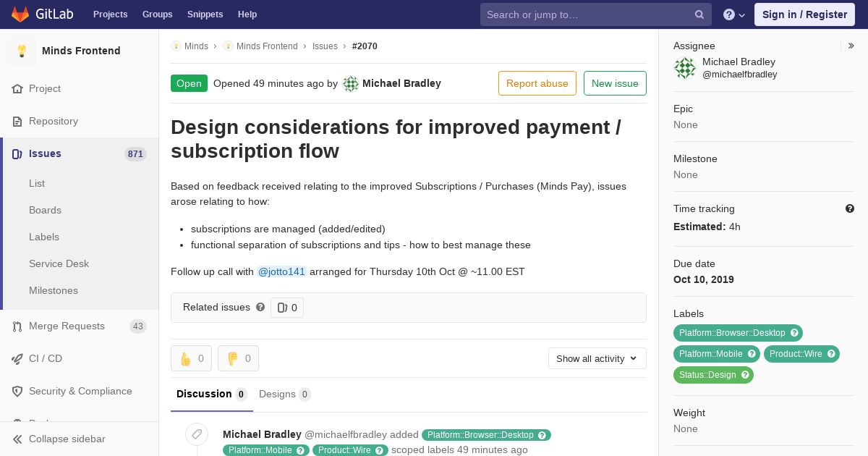
Task: Open Merge Requests section
Action: pos(80,326)
